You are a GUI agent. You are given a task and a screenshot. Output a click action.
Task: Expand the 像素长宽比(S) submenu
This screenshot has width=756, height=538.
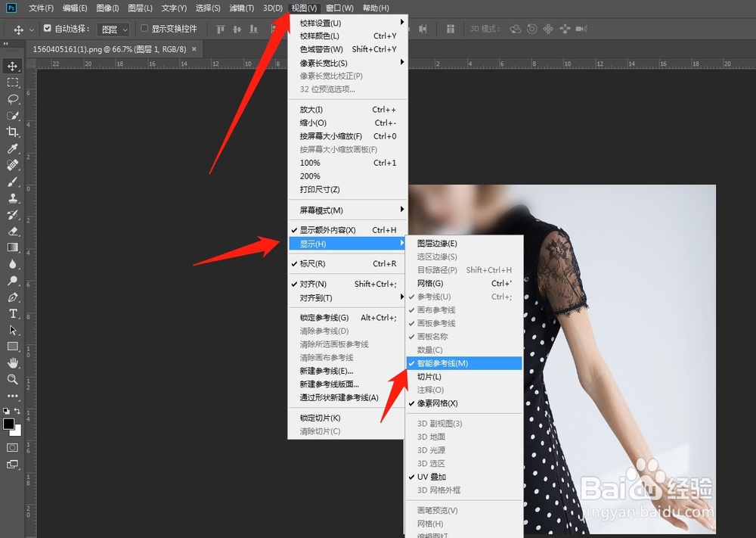pyautogui.click(x=347, y=64)
